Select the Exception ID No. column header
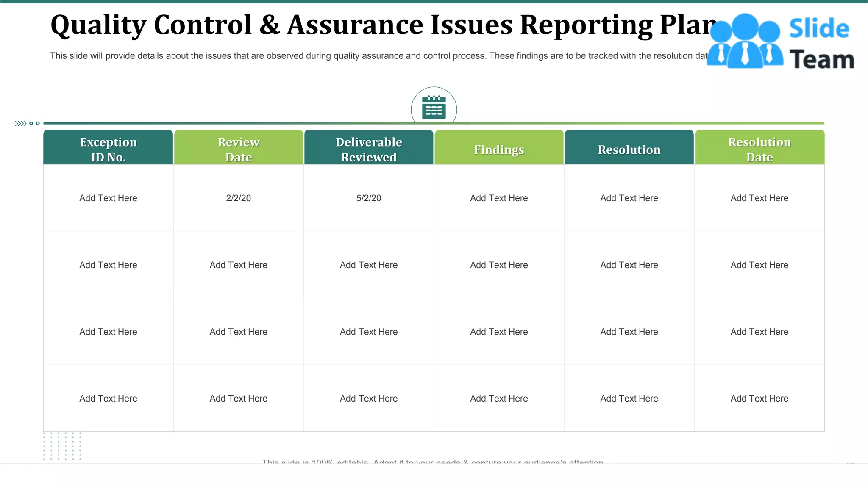This screenshot has width=868, height=488. point(108,149)
